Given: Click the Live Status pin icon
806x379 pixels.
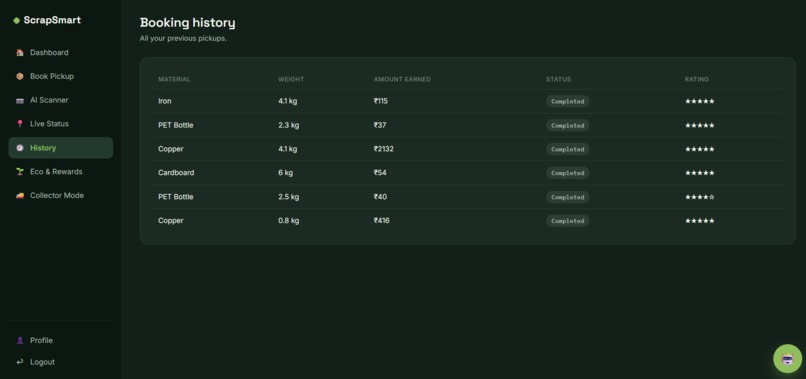Looking at the screenshot, I should click(x=20, y=124).
